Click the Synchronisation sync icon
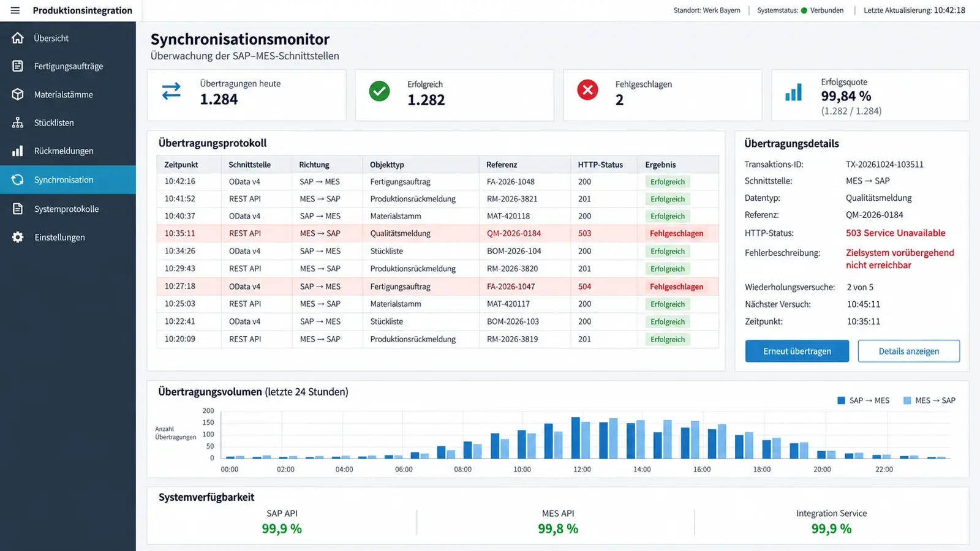 (18, 179)
